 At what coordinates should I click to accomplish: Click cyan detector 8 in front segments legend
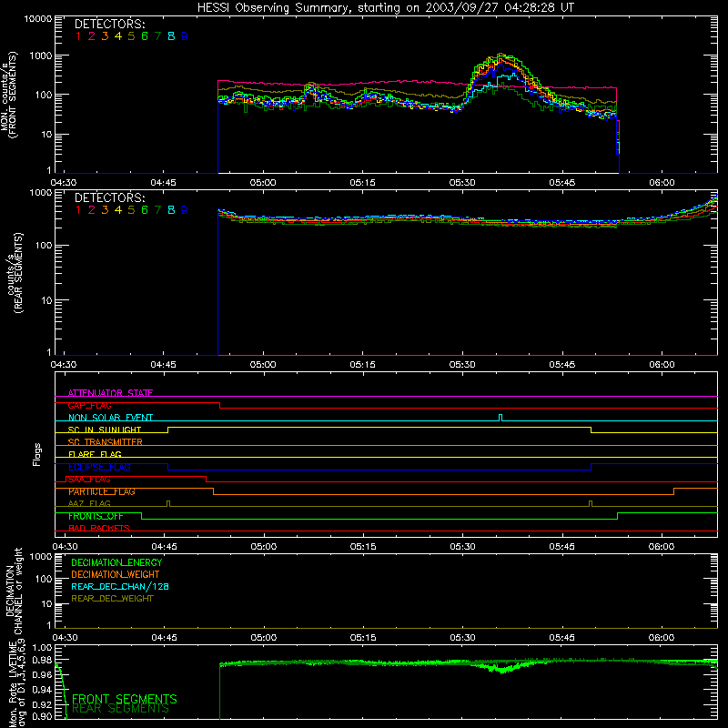[x=171, y=36]
